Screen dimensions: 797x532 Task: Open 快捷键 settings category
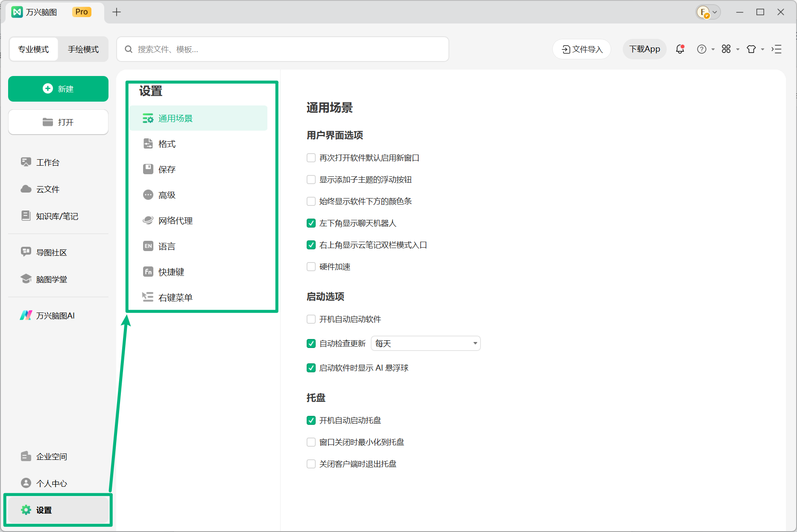point(199,272)
